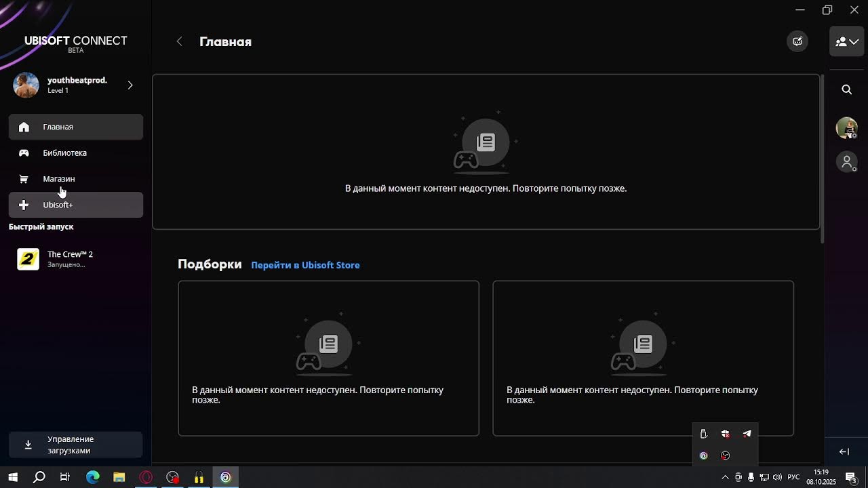Launch Microsoft Edge from the taskbar
The image size is (868, 488).
pos(92,477)
